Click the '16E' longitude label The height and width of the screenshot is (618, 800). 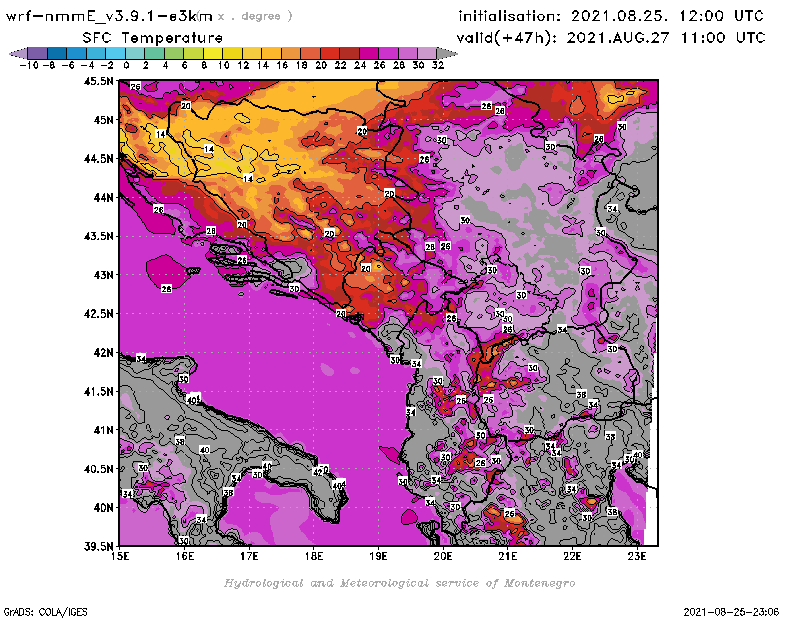click(185, 556)
